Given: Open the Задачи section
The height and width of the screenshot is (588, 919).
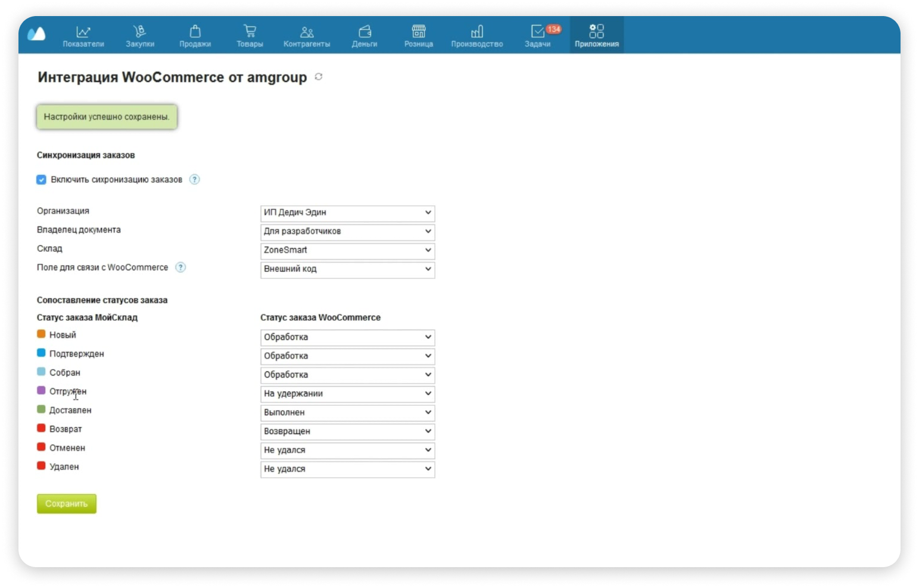Looking at the screenshot, I should tap(537, 36).
